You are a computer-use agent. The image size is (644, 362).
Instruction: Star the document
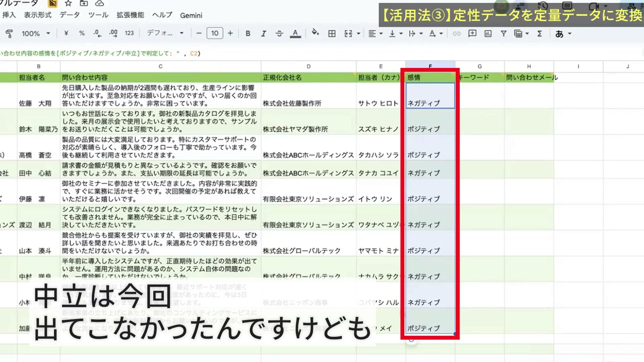[68, 3]
